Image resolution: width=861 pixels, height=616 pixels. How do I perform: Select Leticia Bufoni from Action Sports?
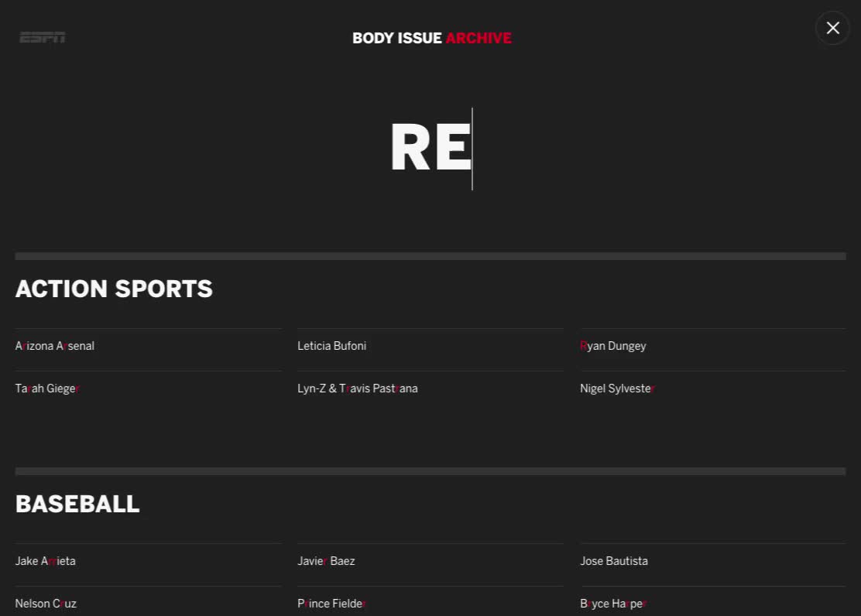(331, 346)
